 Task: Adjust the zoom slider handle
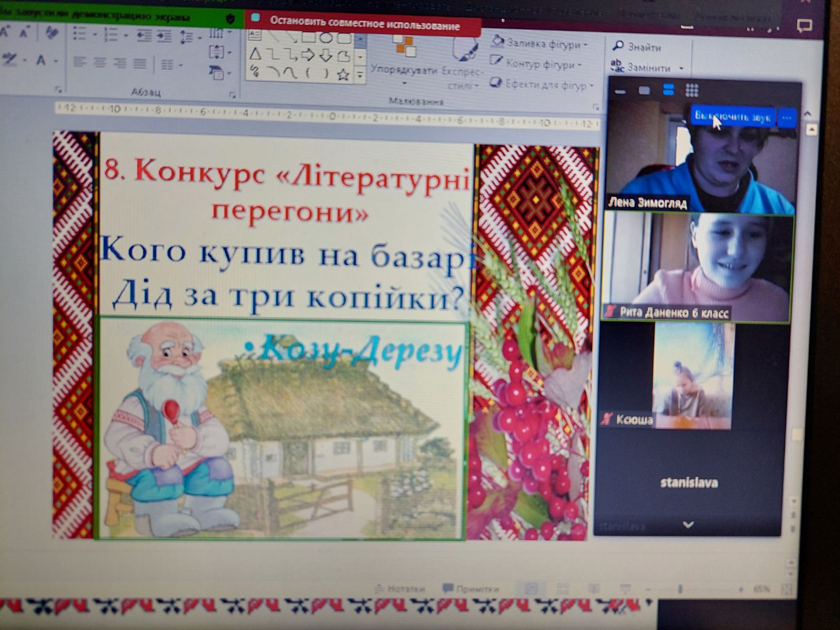[680, 589]
